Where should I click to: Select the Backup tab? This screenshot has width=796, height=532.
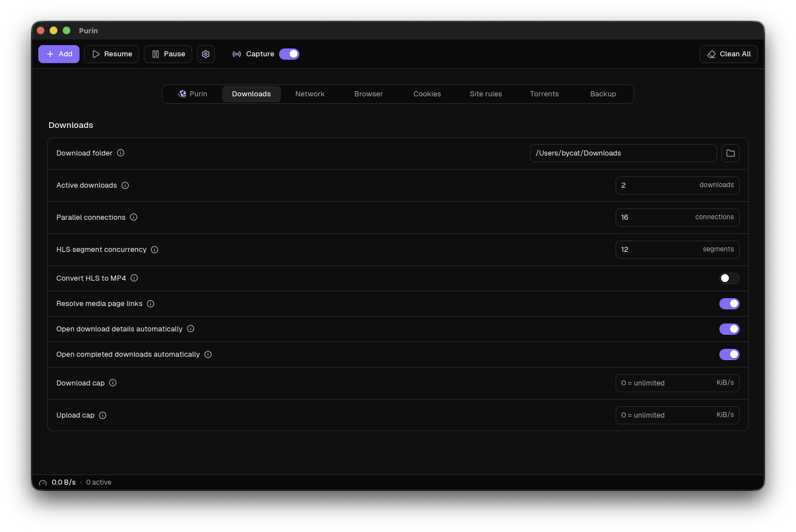pyautogui.click(x=603, y=94)
